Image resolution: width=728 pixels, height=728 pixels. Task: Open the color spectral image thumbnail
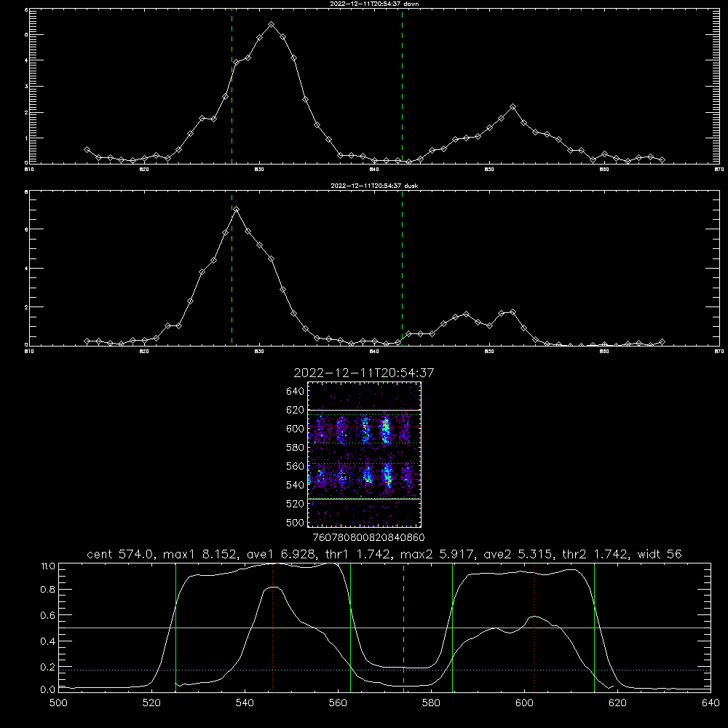click(x=365, y=454)
